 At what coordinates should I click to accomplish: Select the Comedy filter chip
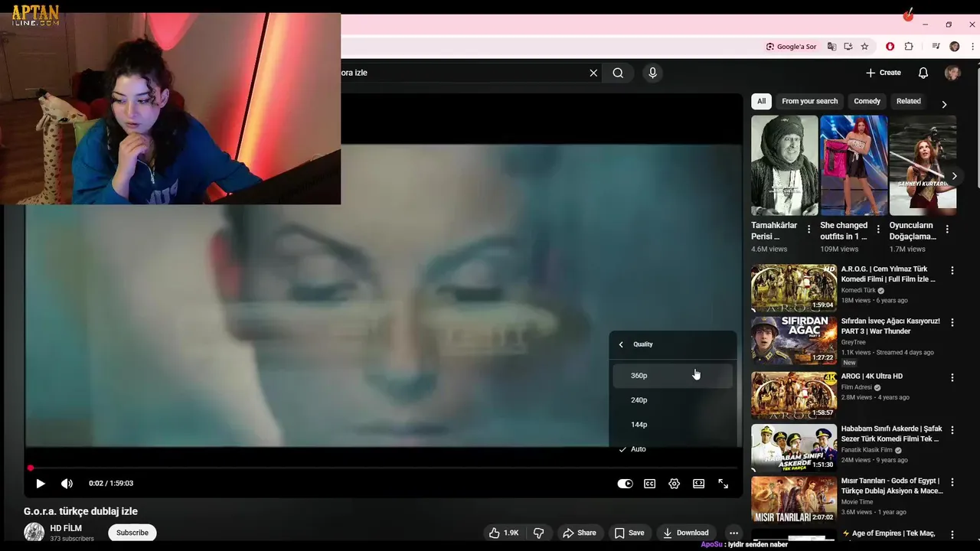(867, 101)
